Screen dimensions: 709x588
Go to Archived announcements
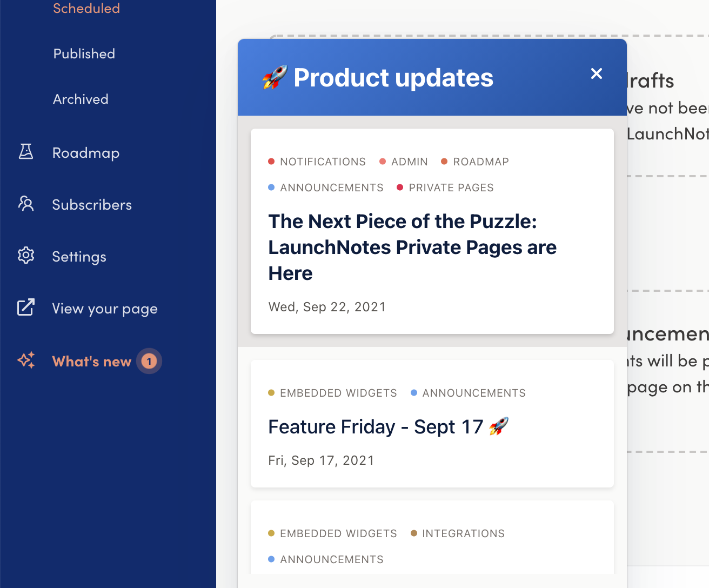[x=81, y=99]
